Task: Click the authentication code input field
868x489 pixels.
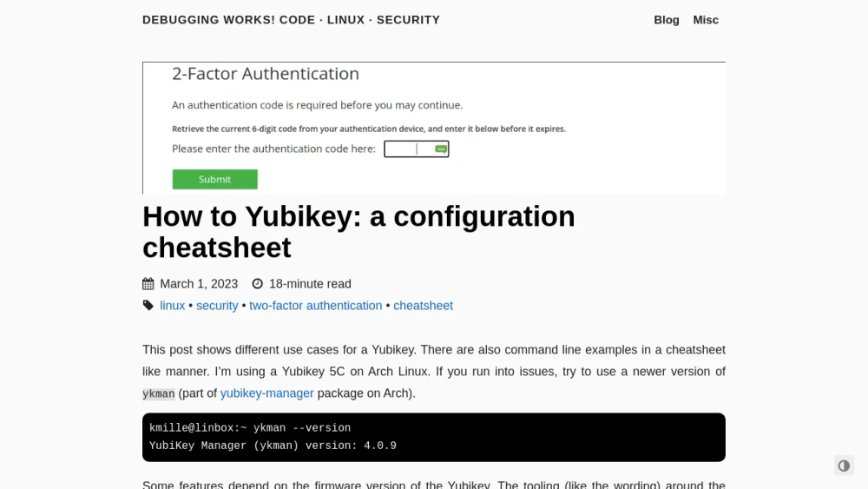Action: 417,149
